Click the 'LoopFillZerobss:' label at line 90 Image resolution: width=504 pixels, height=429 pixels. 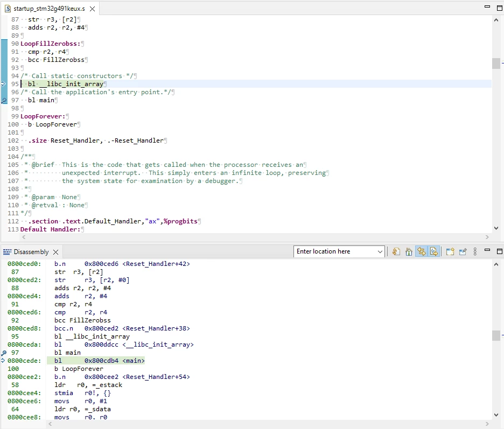pos(51,44)
